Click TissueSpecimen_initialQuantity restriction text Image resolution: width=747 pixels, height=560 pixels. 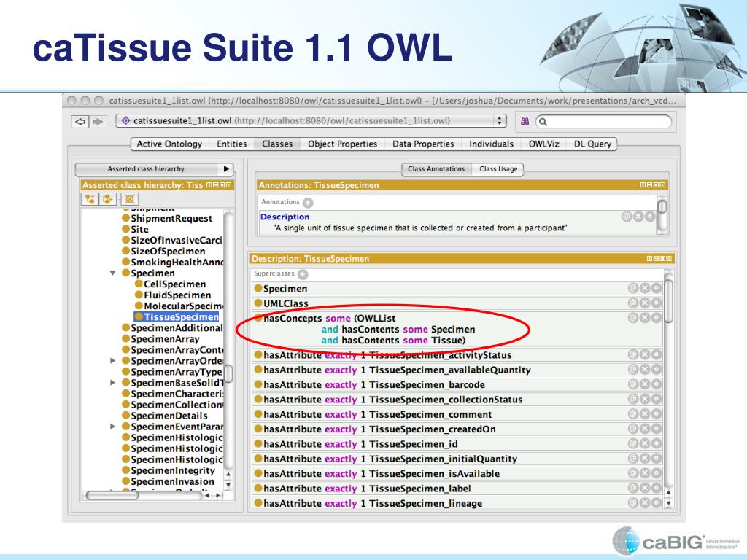pyautogui.click(x=390, y=459)
